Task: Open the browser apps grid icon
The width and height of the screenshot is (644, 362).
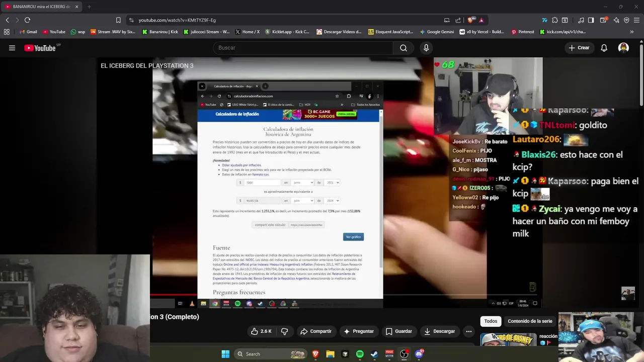Action: pos(7,32)
